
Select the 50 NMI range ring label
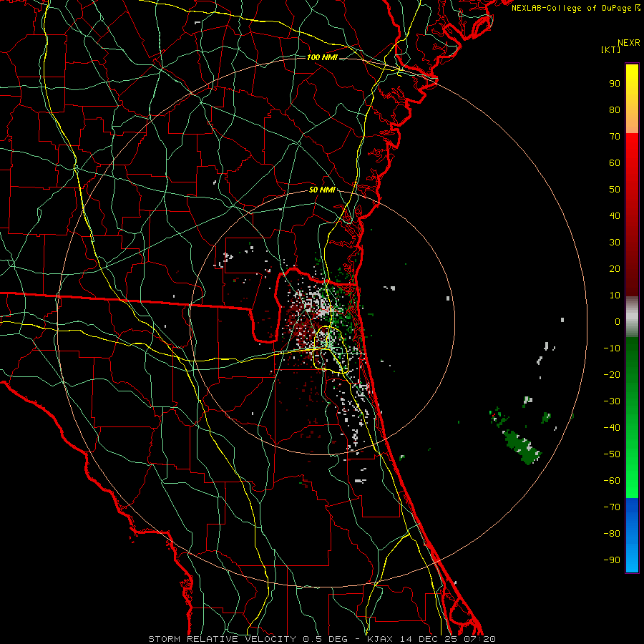point(323,190)
